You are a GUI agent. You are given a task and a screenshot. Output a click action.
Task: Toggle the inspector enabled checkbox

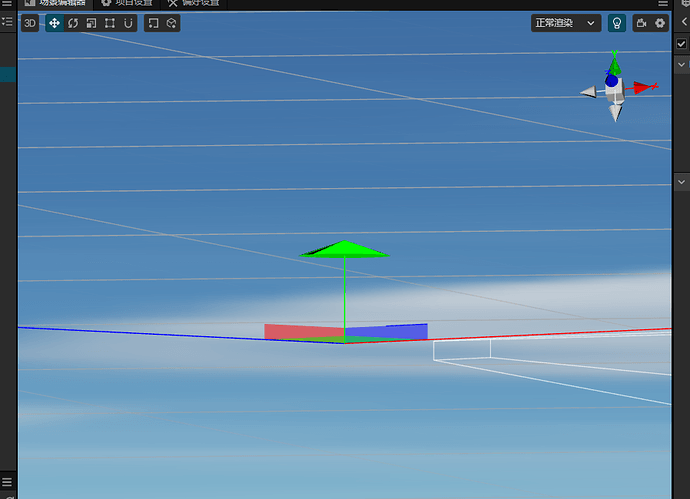pyautogui.click(x=681, y=44)
